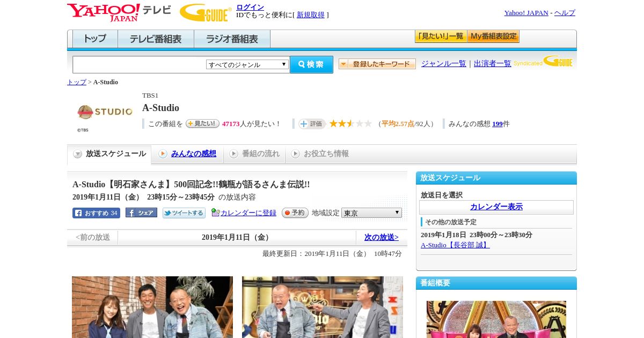
Task: Go to Yahoo! JAPAN homepage link
Action: pos(526,13)
